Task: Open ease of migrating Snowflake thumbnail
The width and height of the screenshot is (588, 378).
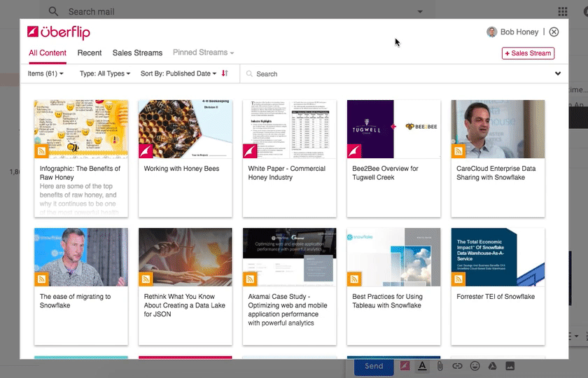Action: coord(81,257)
